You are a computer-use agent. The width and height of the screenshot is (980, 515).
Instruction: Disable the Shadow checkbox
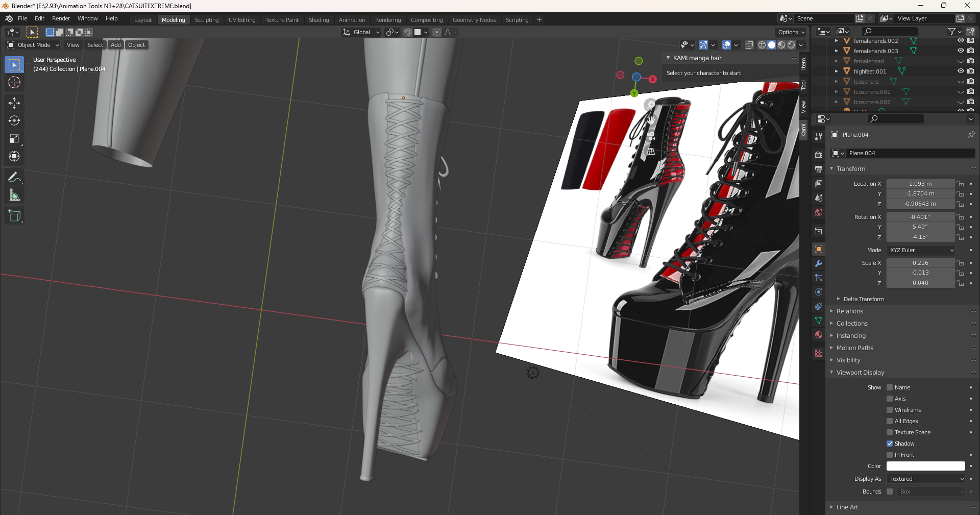pos(890,444)
